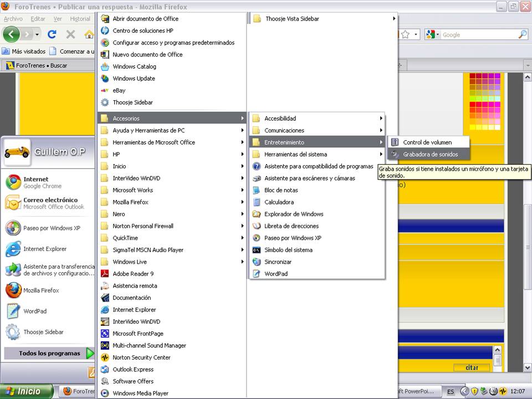Open the Ver menu
532x399 pixels.
(x=58, y=19)
